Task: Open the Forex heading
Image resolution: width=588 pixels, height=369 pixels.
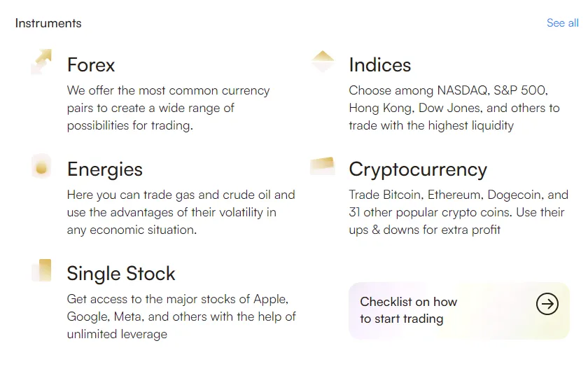Action: click(91, 65)
